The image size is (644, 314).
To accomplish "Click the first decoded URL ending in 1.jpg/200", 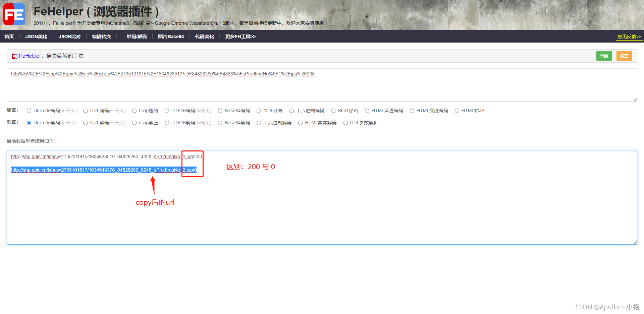I will [x=107, y=156].
